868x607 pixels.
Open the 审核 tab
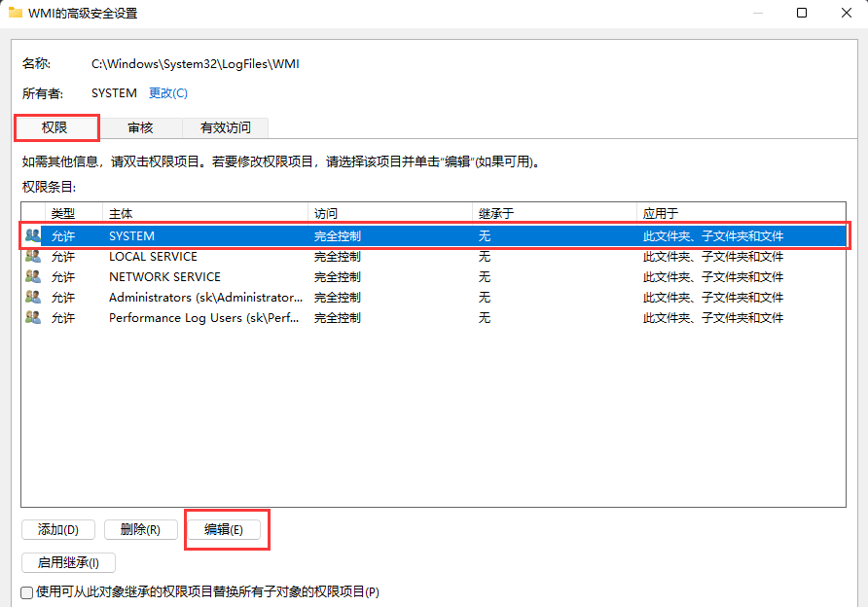(x=140, y=127)
